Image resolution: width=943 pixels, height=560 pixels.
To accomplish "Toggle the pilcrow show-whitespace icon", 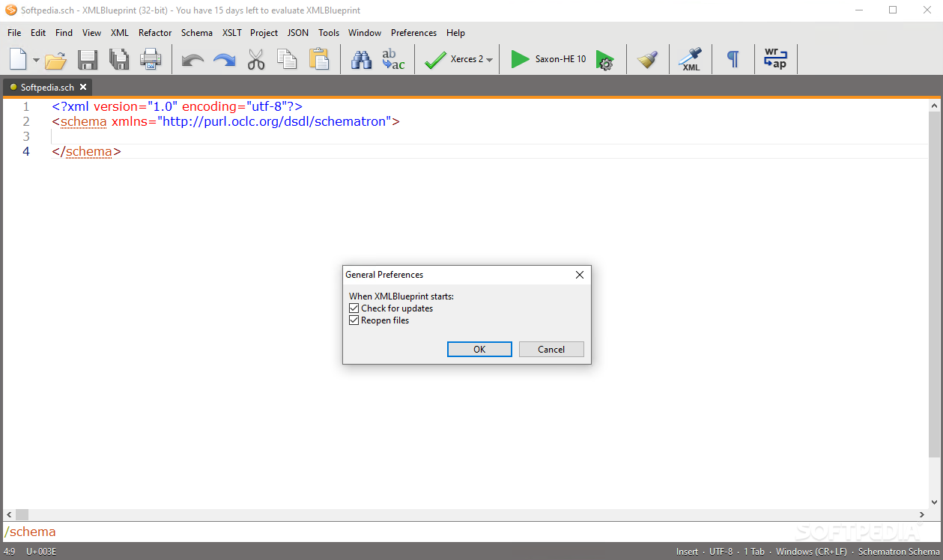I will pos(733,60).
